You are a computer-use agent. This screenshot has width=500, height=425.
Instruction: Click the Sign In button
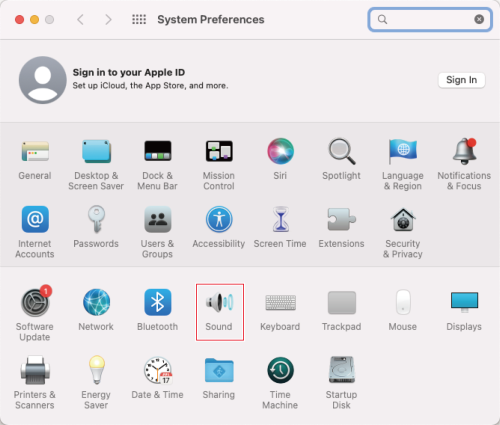coord(461,80)
